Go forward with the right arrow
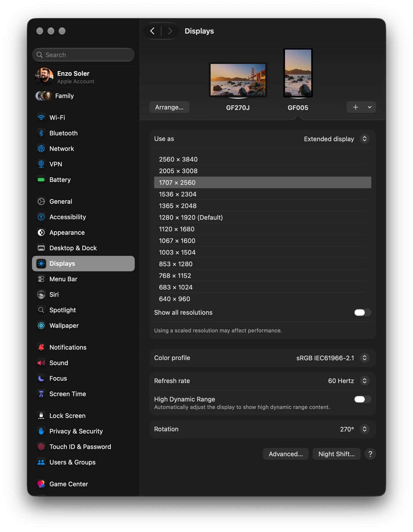413x532 pixels. coord(170,31)
